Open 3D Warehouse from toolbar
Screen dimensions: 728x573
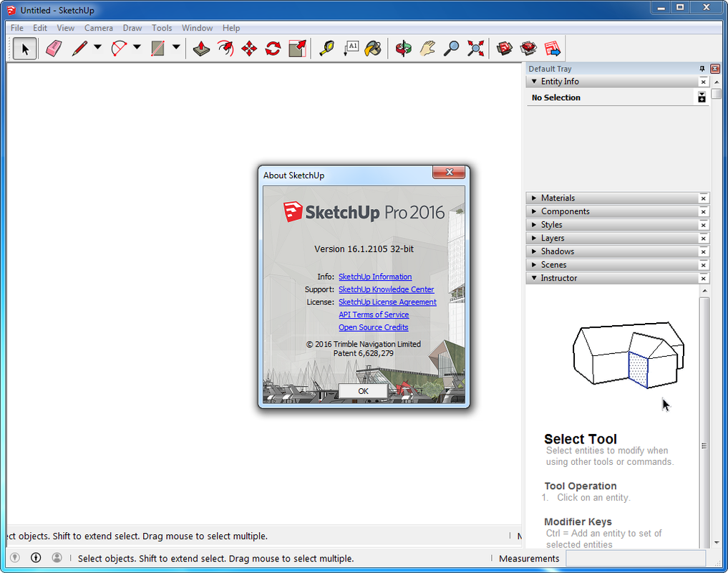click(x=505, y=48)
